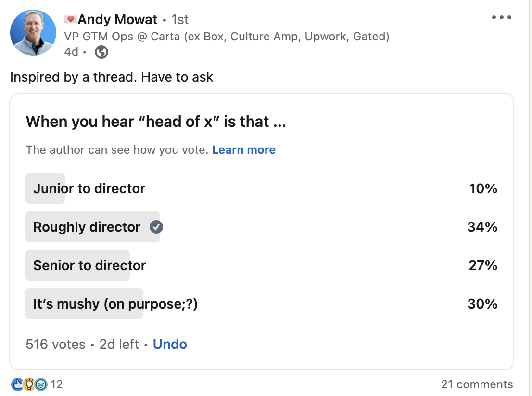This screenshot has height=396, width=532.
Task: Open the Learn more link
Action: (243, 150)
